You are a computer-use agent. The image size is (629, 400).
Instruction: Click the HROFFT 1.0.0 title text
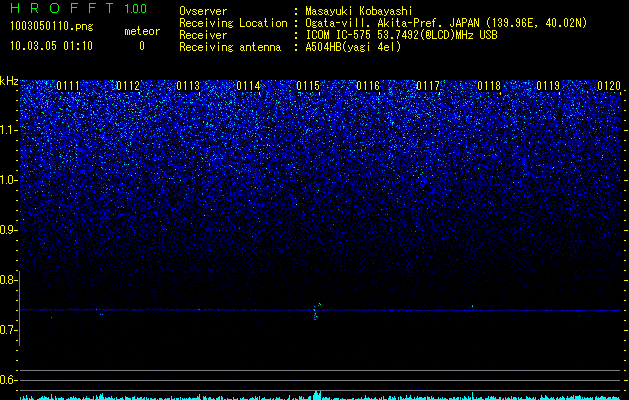78,8
